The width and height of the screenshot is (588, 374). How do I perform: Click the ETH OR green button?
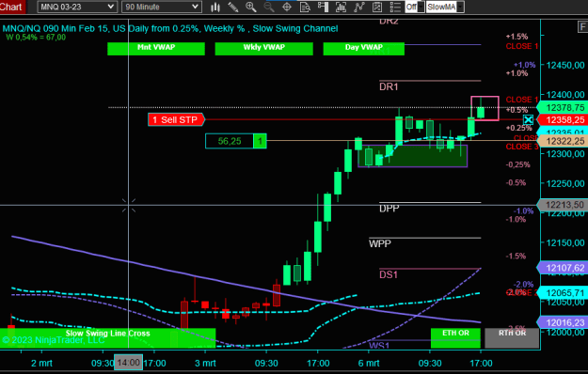click(455, 338)
